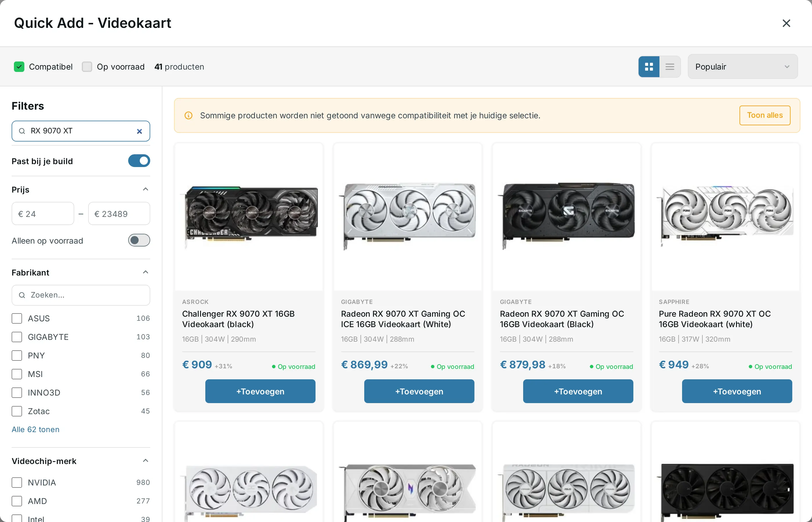
Task: Open the ASRock Challenger product image
Action: point(249,217)
